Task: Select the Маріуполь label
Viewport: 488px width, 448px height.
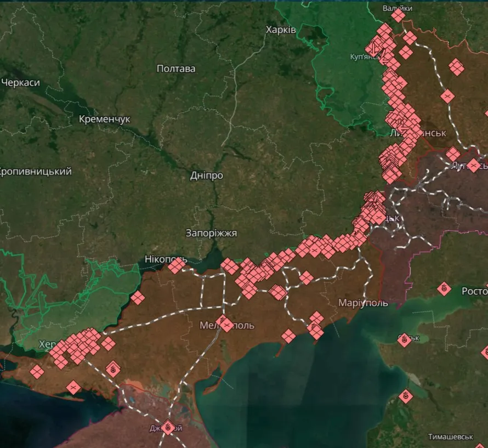Action: [364, 302]
